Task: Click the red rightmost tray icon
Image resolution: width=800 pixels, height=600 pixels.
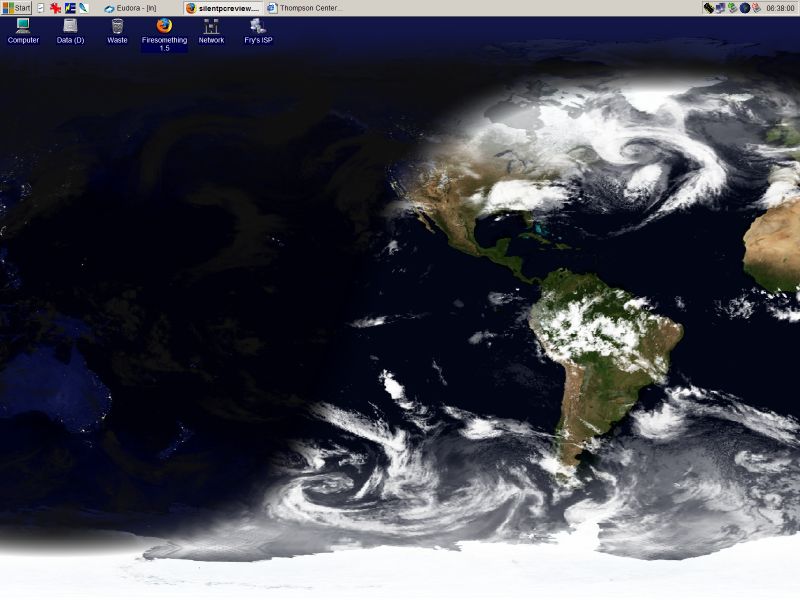Action: tap(756, 8)
